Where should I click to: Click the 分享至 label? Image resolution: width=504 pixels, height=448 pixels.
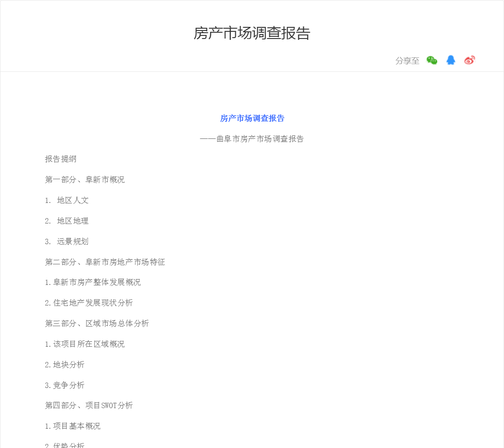point(407,61)
